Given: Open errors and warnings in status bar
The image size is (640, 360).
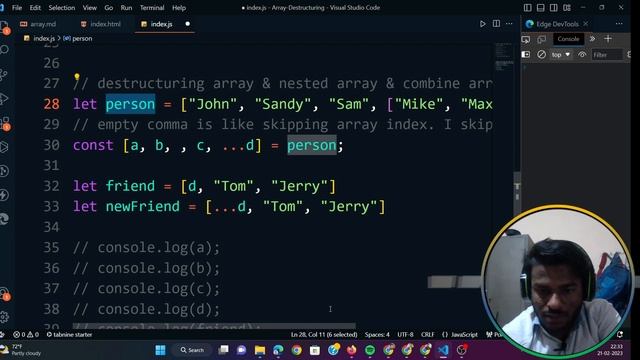Looking at the screenshot, I should (26, 335).
